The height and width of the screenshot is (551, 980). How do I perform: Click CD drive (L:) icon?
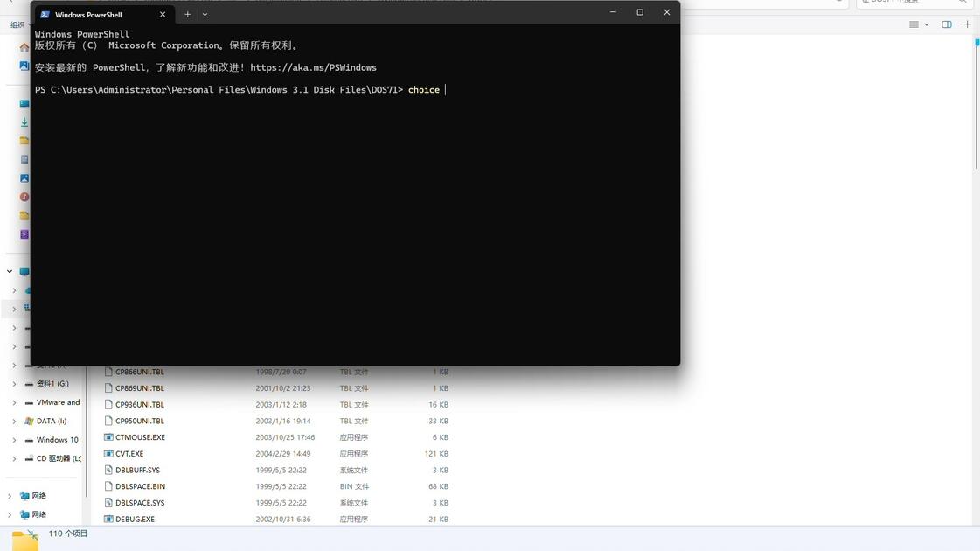[29, 458]
